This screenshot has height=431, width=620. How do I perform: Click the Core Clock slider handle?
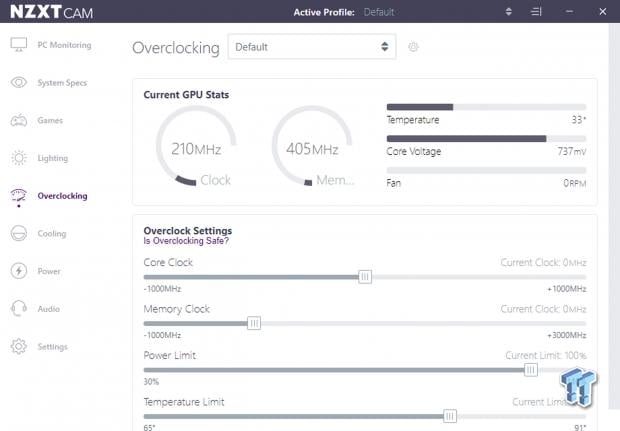point(365,277)
